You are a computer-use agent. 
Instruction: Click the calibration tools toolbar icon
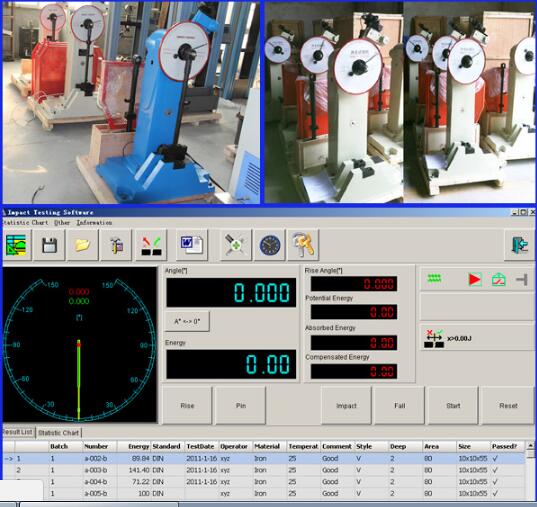coord(236,245)
